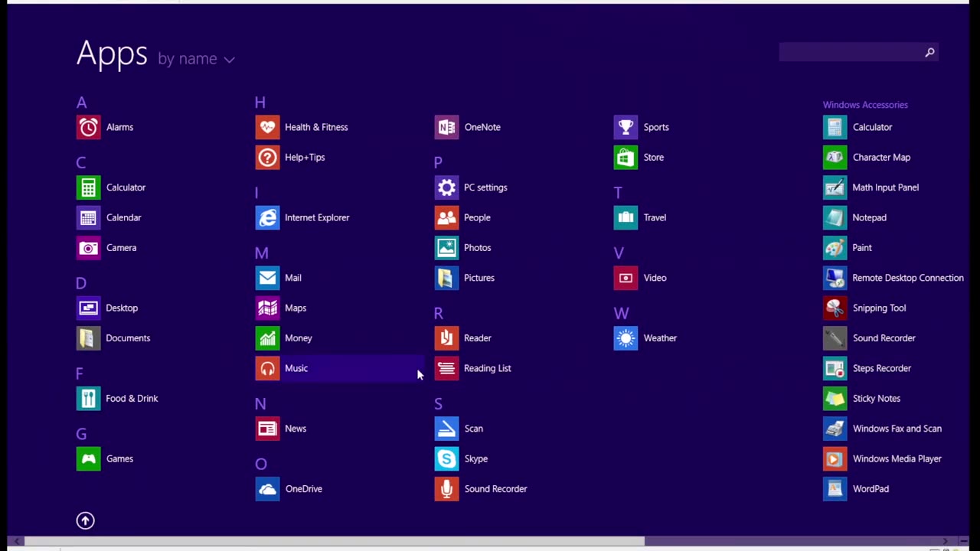Open the Paint accessory icon
The height and width of the screenshot is (551, 980).
tap(835, 248)
